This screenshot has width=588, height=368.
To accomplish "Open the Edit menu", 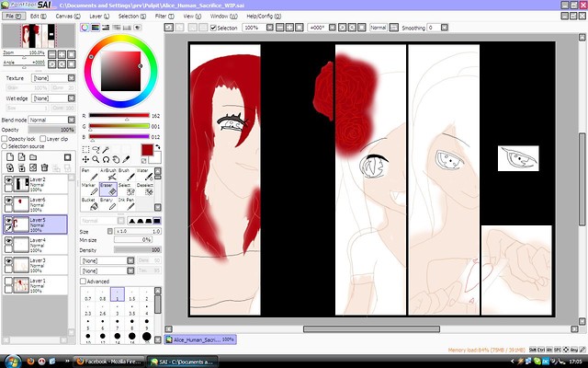I will 39,17.
